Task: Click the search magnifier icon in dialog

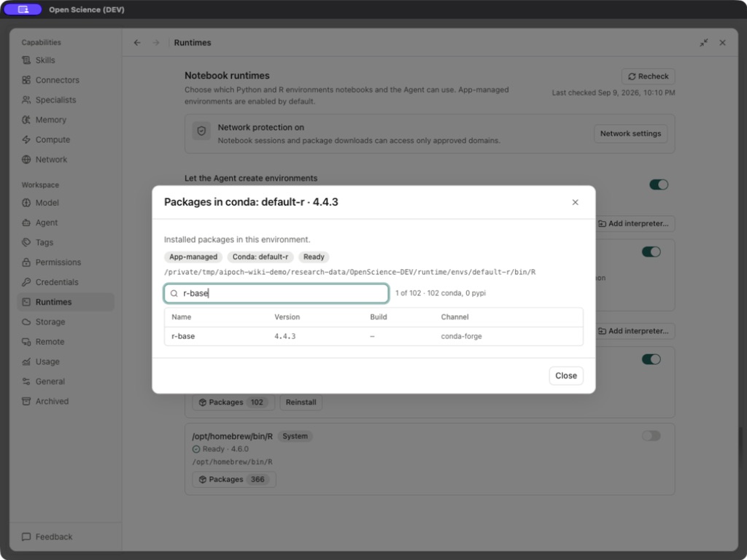Action: pos(174,293)
